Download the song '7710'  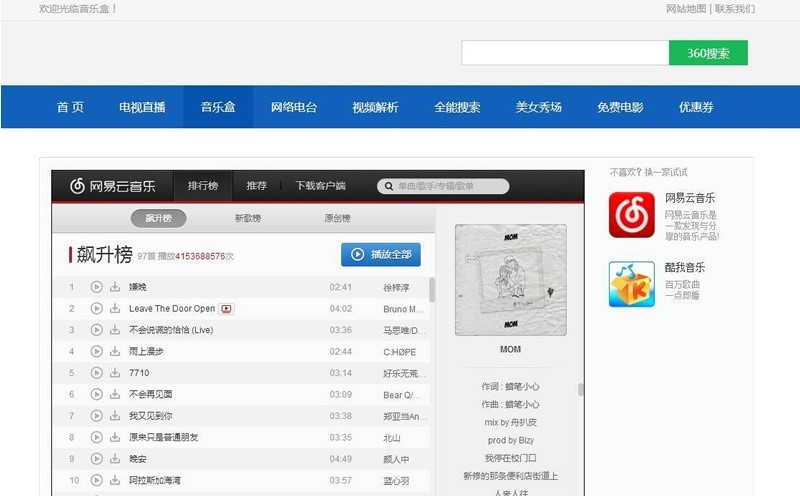point(115,373)
